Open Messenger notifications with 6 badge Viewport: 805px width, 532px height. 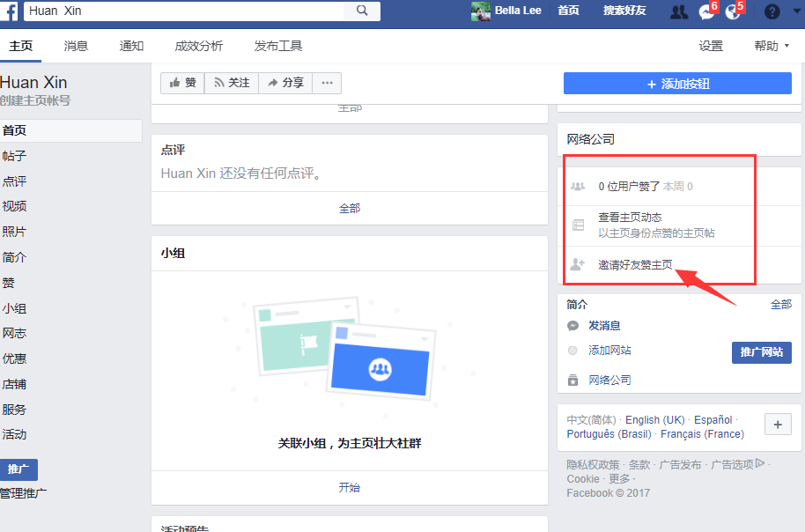click(707, 11)
